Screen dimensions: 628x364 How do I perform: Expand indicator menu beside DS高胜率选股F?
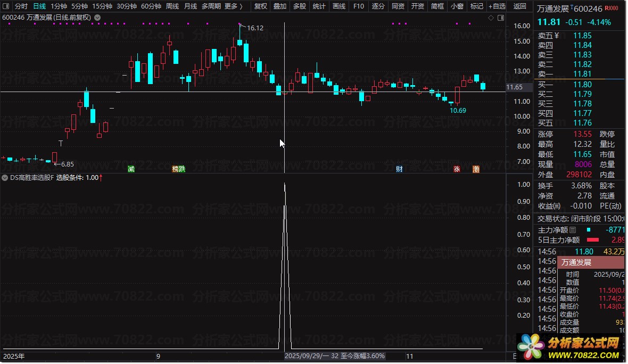[5, 177]
